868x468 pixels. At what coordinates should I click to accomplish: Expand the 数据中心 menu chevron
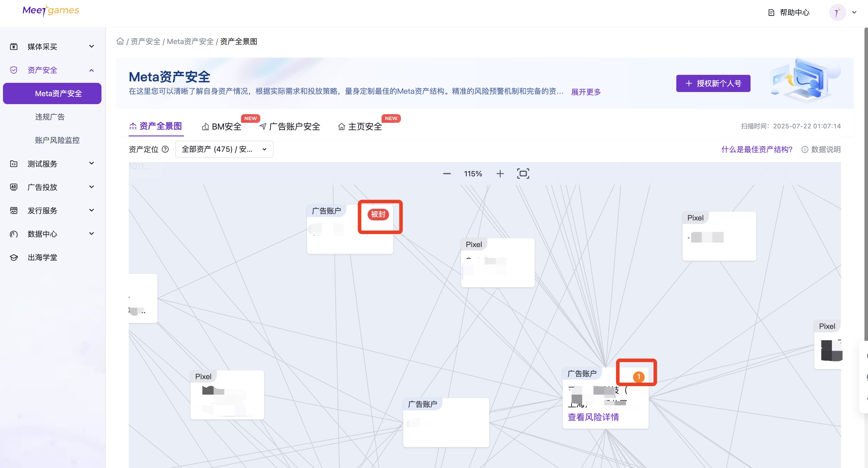tap(91, 233)
